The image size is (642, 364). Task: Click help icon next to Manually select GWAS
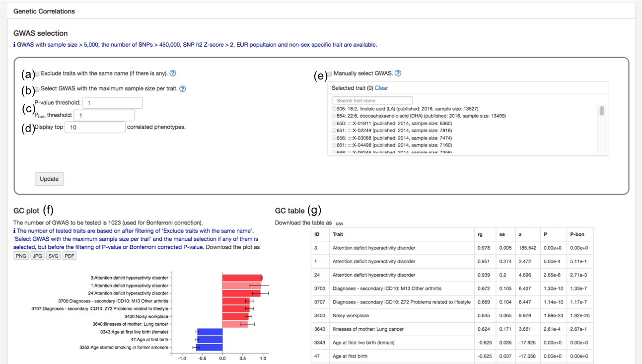pyautogui.click(x=398, y=73)
